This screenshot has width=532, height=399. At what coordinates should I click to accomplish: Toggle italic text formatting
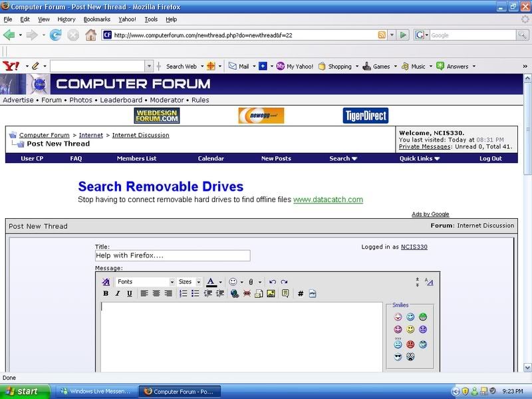118,293
